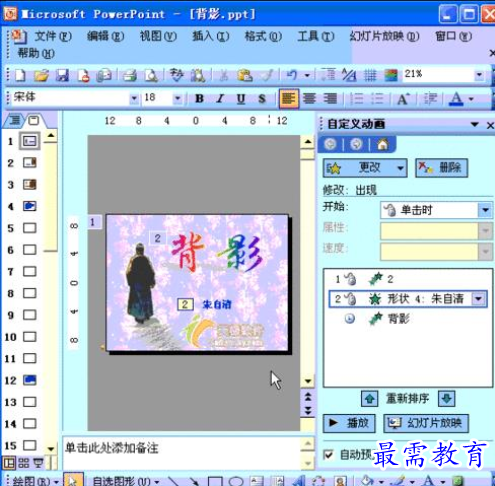Go to task pane Home

[383, 144]
